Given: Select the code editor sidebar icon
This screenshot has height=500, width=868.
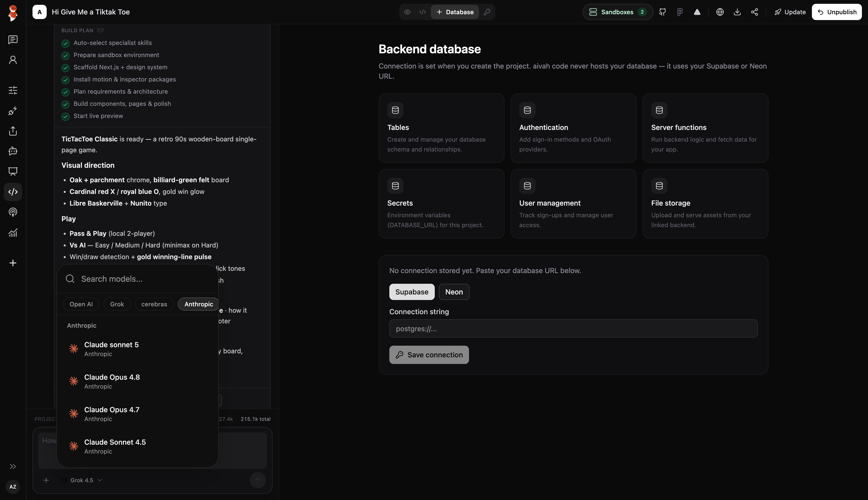Looking at the screenshot, I should (x=13, y=192).
